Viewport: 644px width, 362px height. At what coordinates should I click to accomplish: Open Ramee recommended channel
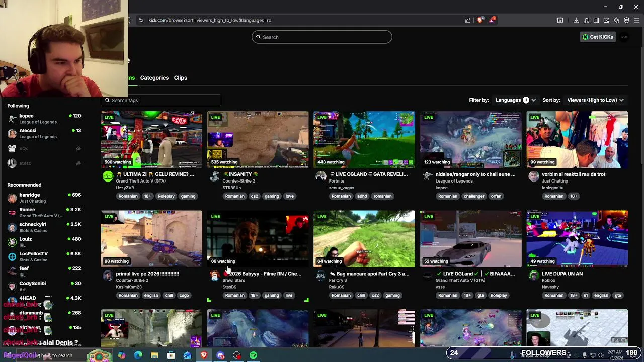[44, 212]
